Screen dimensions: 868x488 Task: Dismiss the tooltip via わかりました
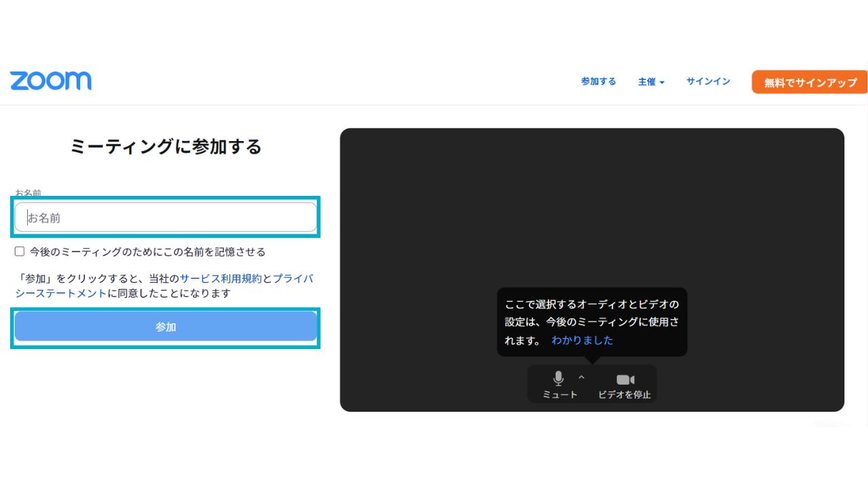(583, 340)
